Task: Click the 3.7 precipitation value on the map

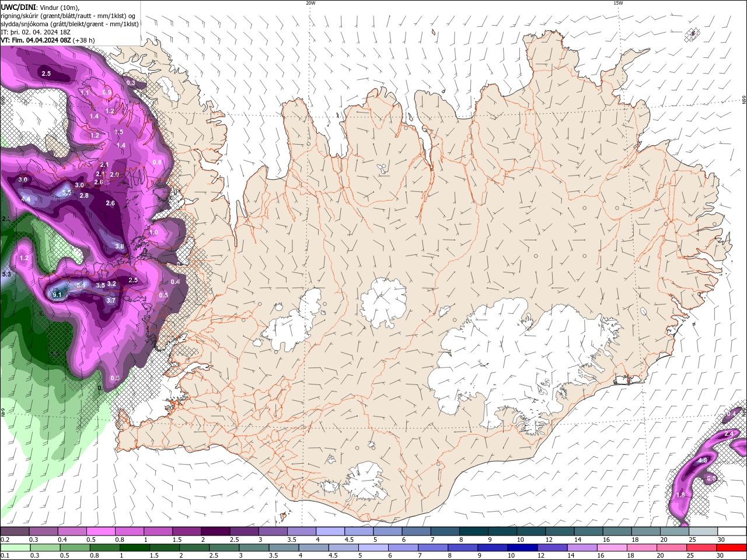Action: [111, 300]
